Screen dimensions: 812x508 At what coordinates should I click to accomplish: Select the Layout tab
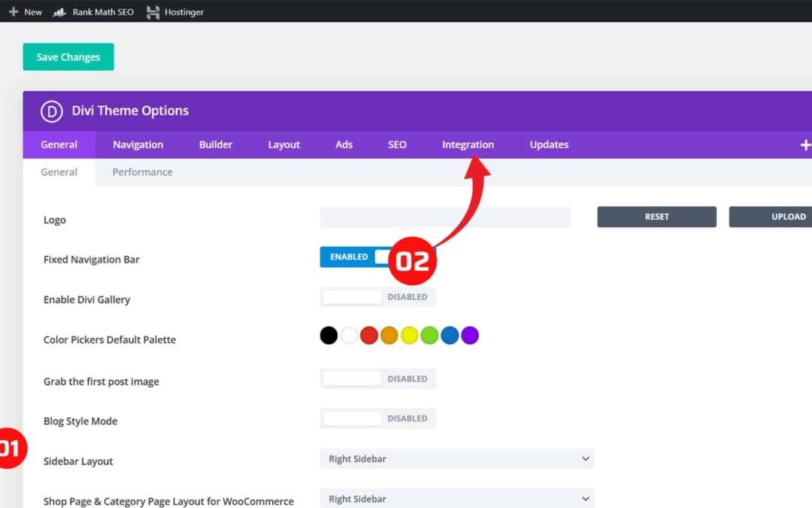283,144
